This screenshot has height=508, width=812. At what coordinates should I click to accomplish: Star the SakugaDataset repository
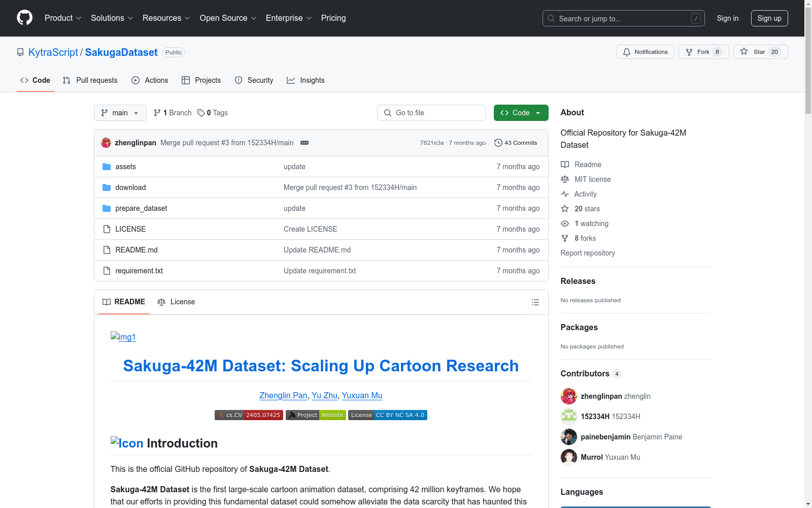(760, 52)
